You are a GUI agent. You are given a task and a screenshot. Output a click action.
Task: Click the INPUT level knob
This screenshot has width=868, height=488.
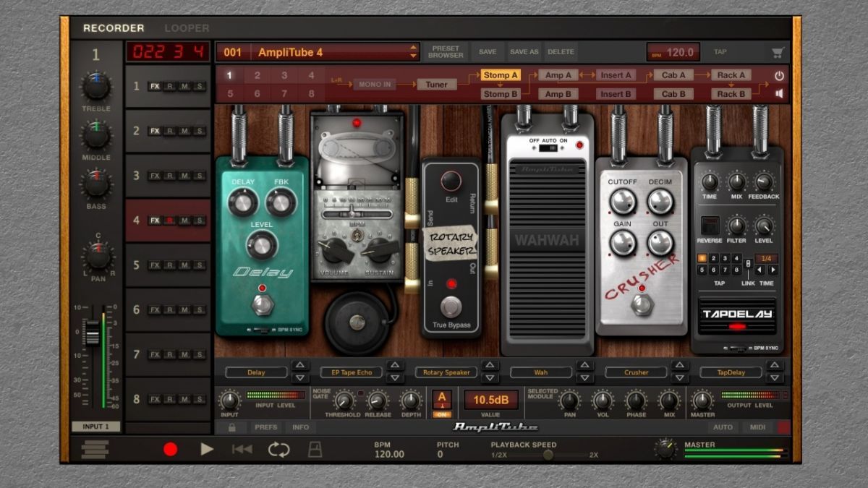[x=229, y=401]
